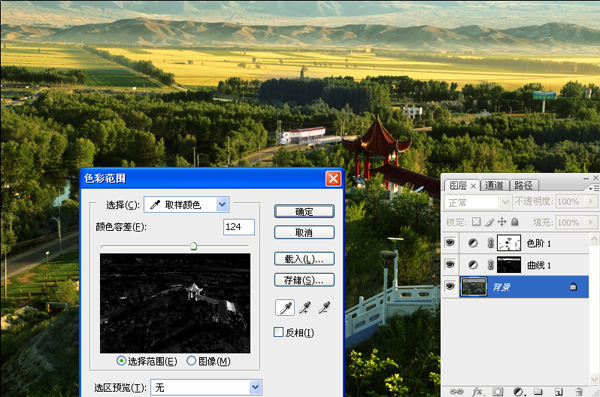Click the 色阶 1 layer mask thumbnail
Screen dimensions: 600x397
click(509, 243)
